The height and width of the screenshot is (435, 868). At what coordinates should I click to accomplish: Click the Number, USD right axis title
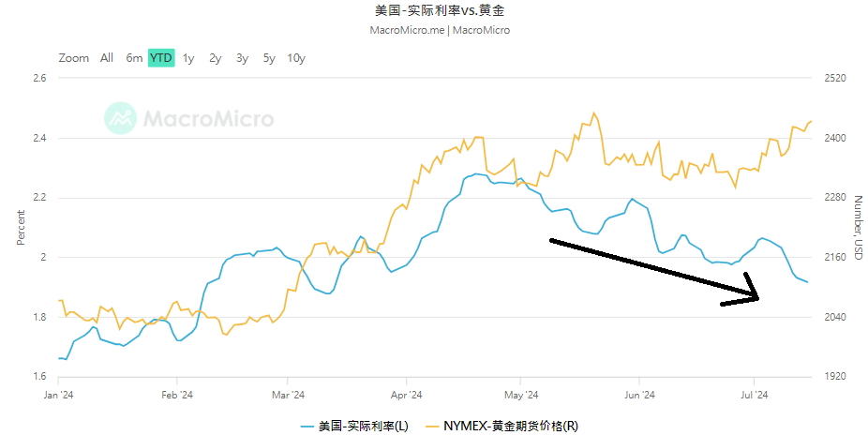(858, 228)
